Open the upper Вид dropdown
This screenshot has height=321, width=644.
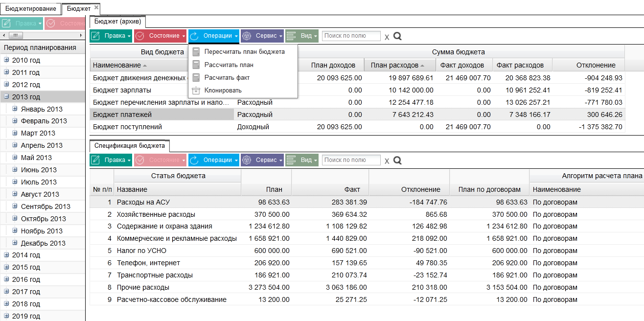tap(302, 36)
